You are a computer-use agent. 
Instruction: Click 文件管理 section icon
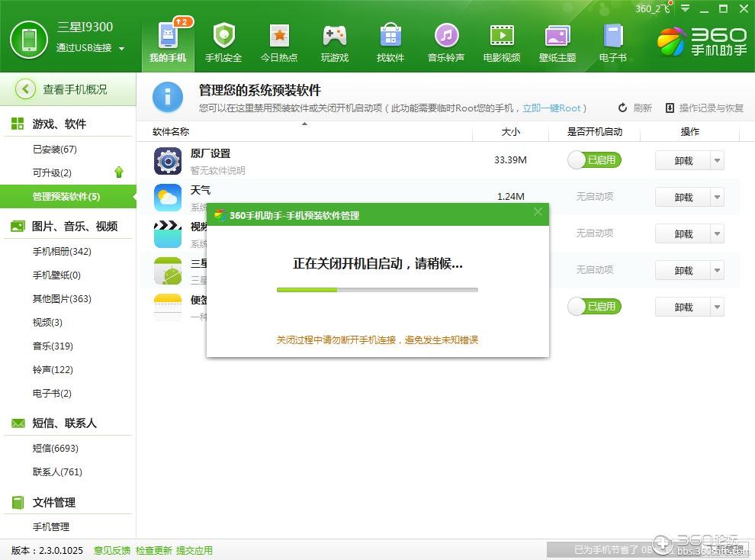pyautogui.click(x=18, y=502)
